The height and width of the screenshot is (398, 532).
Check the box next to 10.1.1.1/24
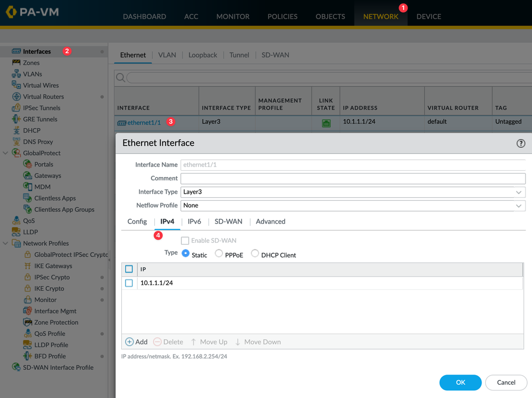[129, 283]
